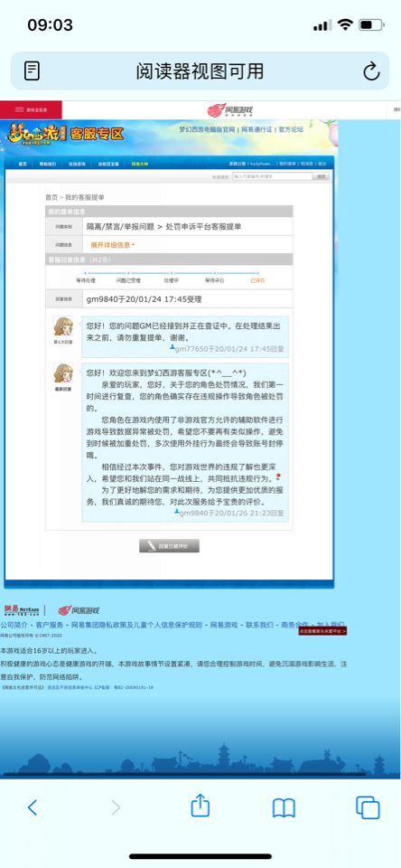Screen dimensions: 401x868
Task: Open 网易通行证 link
Action: click(x=256, y=129)
